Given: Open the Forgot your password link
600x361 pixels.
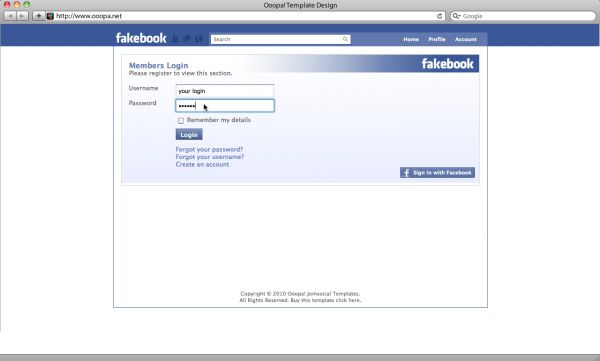Looking at the screenshot, I should click(209, 149).
